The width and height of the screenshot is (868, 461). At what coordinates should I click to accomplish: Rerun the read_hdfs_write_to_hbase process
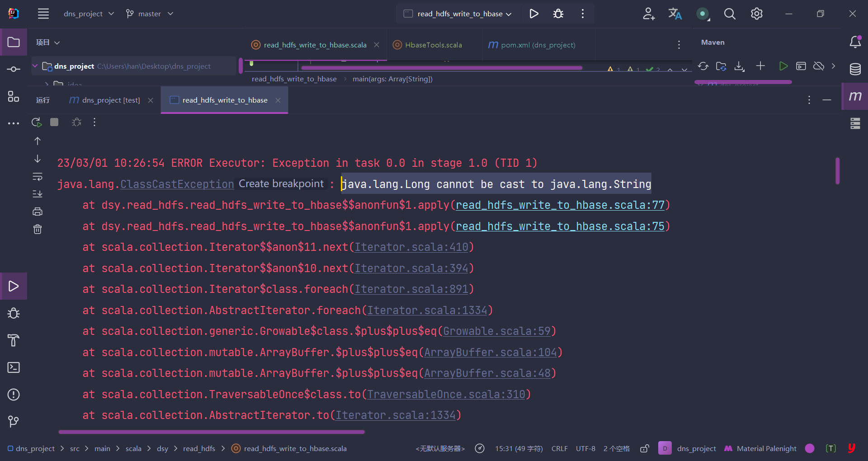(37, 122)
